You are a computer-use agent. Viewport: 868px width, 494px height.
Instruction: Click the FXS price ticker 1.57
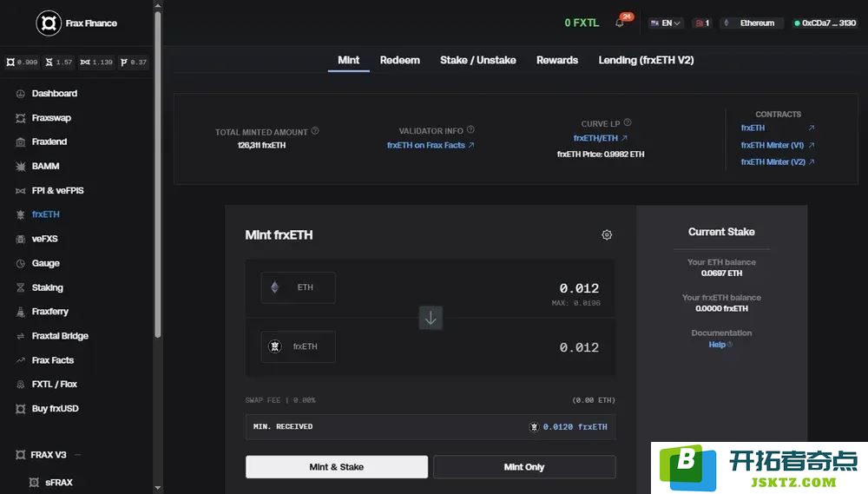click(59, 62)
